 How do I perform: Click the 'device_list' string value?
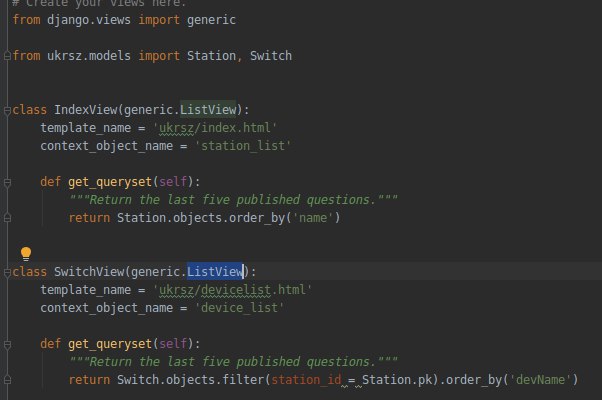(239, 308)
